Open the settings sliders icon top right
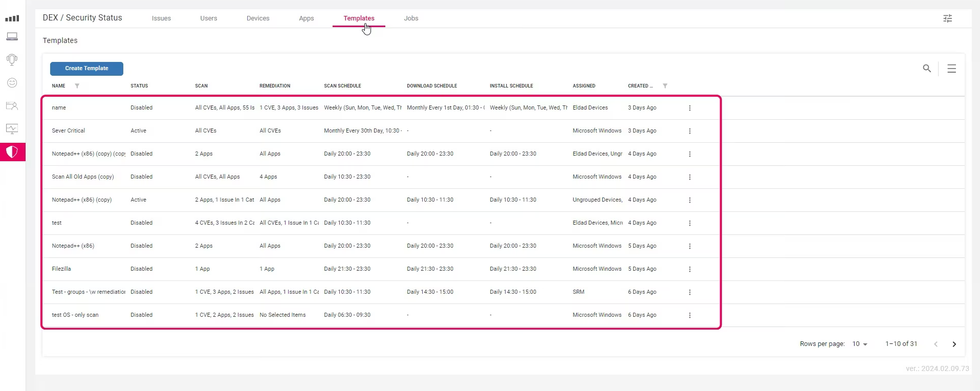Viewport: 980px width, 391px height. [x=948, y=18]
